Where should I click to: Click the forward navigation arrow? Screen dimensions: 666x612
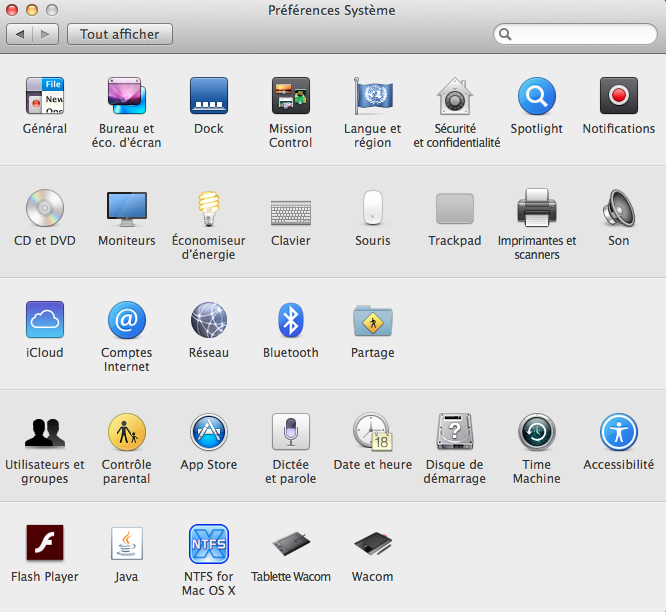[x=46, y=34]
